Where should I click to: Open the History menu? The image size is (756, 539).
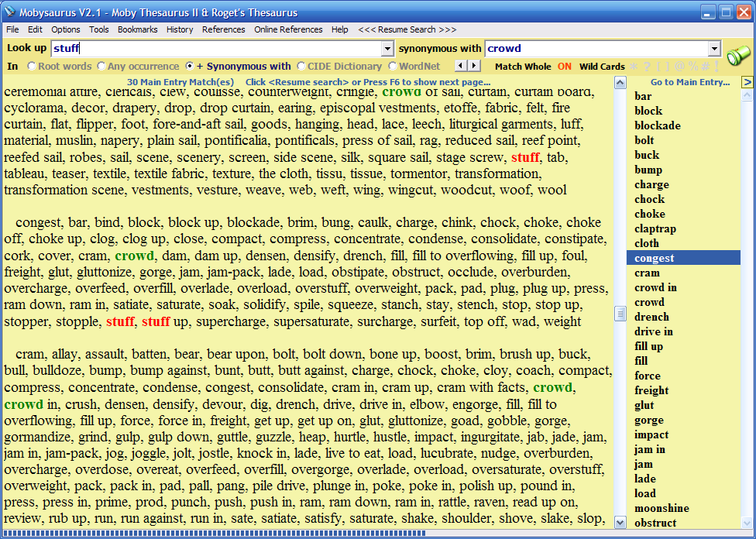(180, 29)
